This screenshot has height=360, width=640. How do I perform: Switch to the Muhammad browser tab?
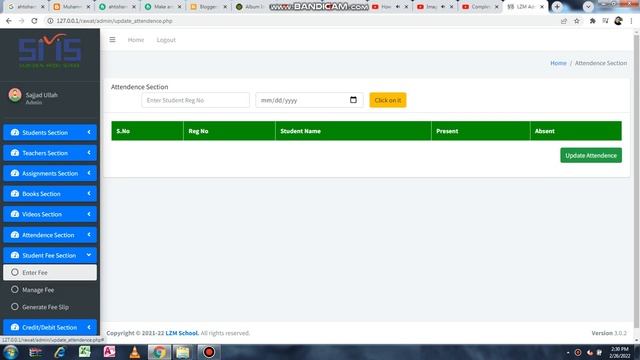coord(72,7)
